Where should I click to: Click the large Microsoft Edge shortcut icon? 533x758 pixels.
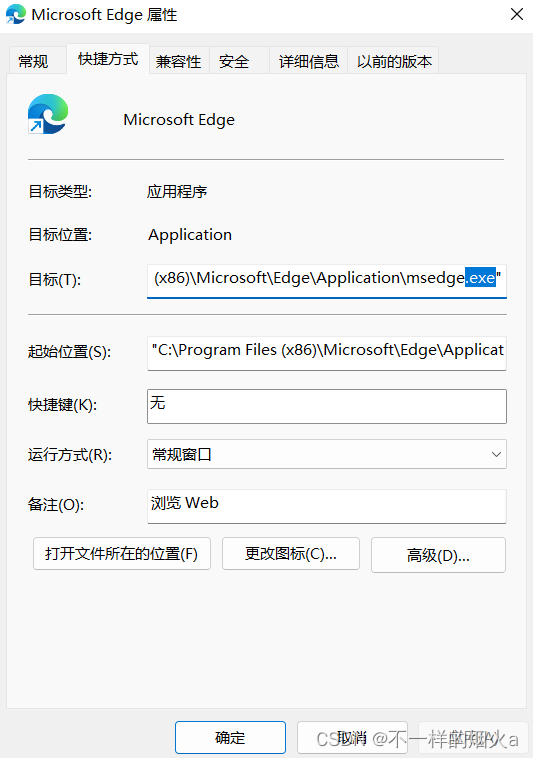[48, 114]
